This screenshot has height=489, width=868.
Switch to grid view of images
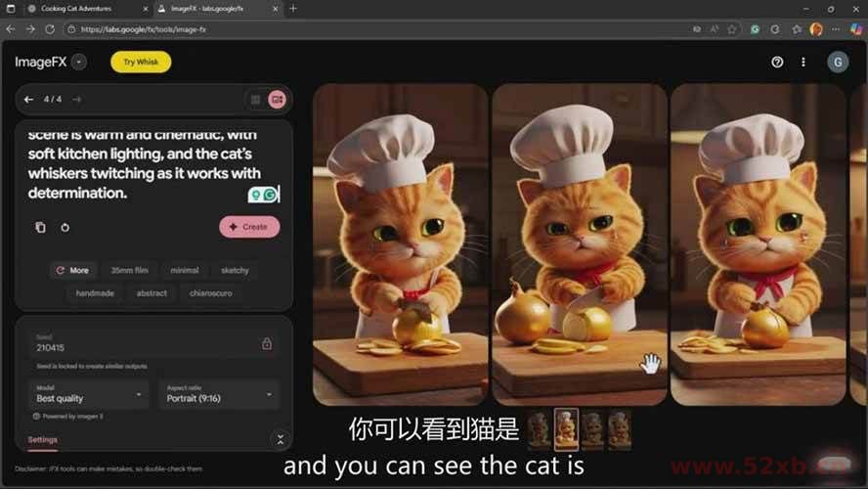coord(255,99)
